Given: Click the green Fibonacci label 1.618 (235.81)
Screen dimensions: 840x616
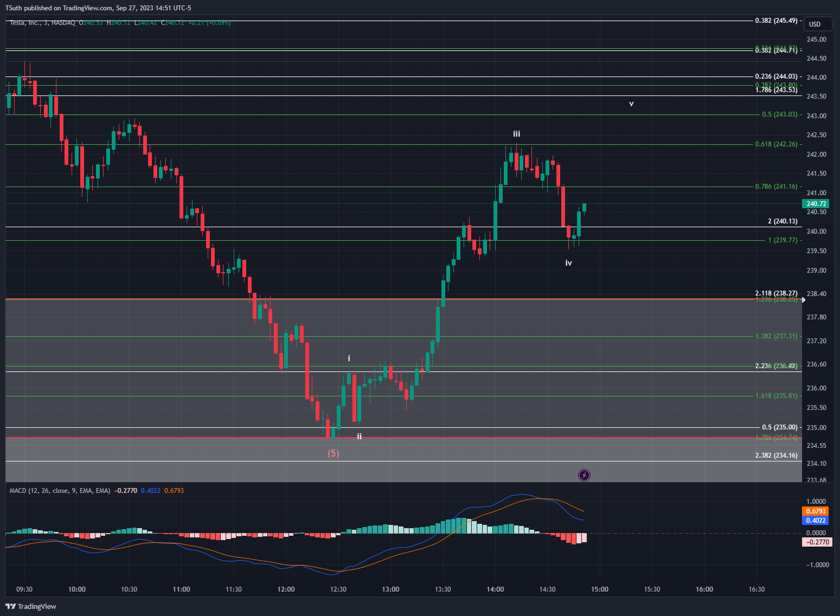Looking at the screenshot, I should click(x=776, y=396).
